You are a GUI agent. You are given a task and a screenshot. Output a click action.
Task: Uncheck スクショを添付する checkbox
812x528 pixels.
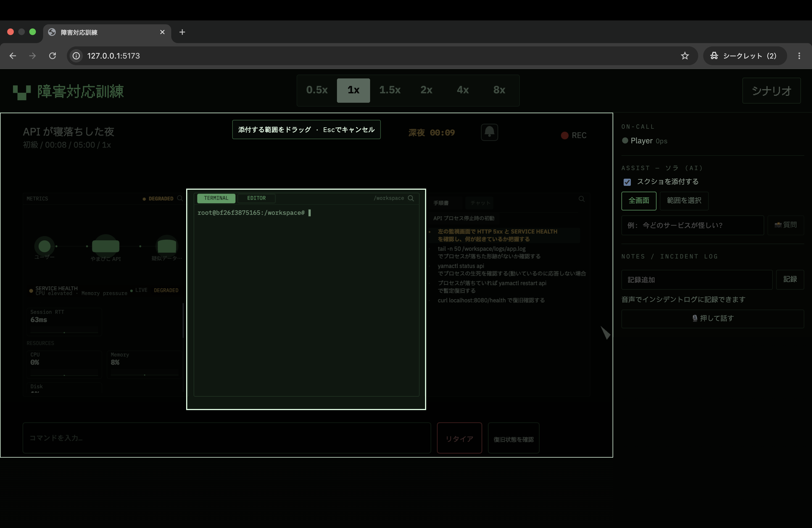[627, 182]
